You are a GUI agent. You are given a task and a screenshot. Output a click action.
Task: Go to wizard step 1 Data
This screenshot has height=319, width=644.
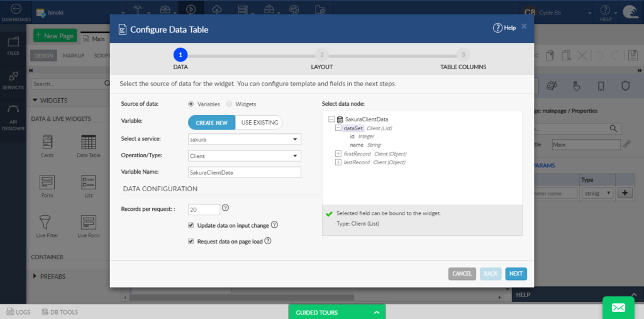(180, 55)
